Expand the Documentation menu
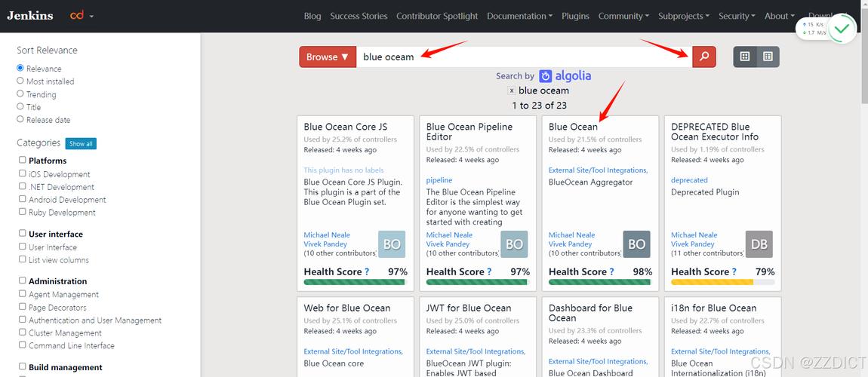868x377 pixels. tap(520, 16)
